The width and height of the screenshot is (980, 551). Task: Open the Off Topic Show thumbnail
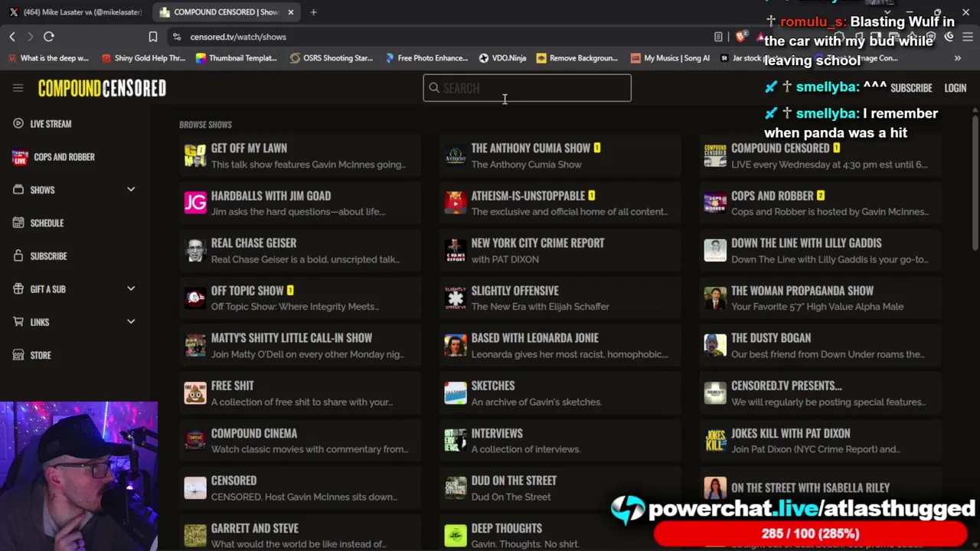(x=195, y=298)
